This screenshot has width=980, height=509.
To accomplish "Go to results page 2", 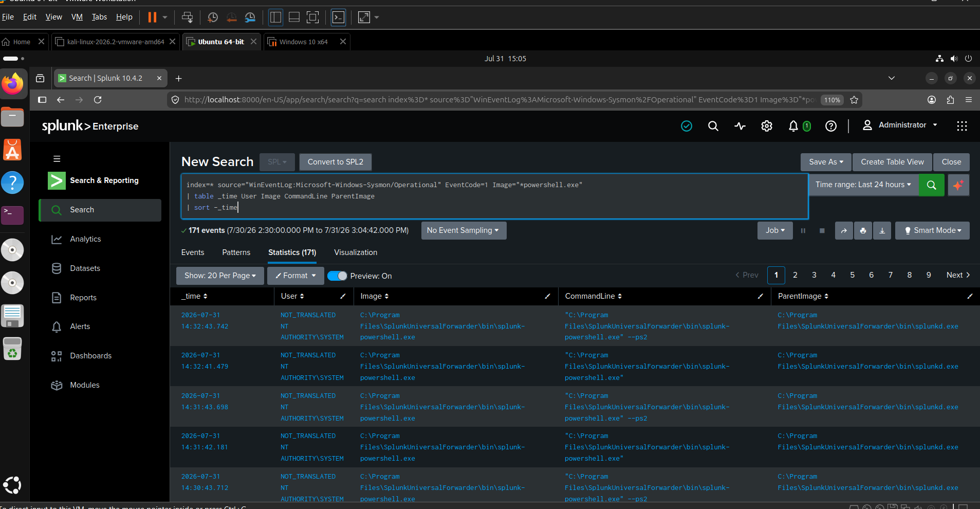I will point(795,275).
